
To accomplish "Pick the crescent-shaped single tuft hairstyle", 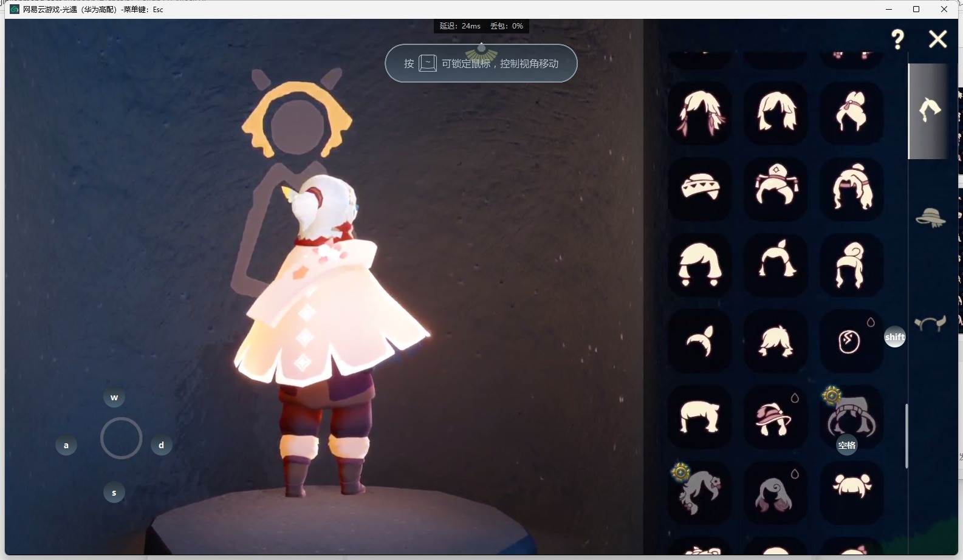I will (x=700, y=341).
